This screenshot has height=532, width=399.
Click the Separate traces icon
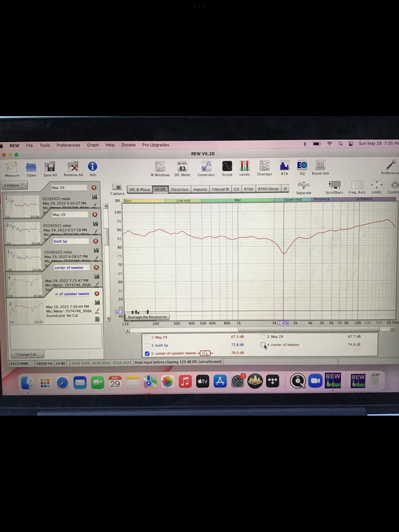click(304, 185)
